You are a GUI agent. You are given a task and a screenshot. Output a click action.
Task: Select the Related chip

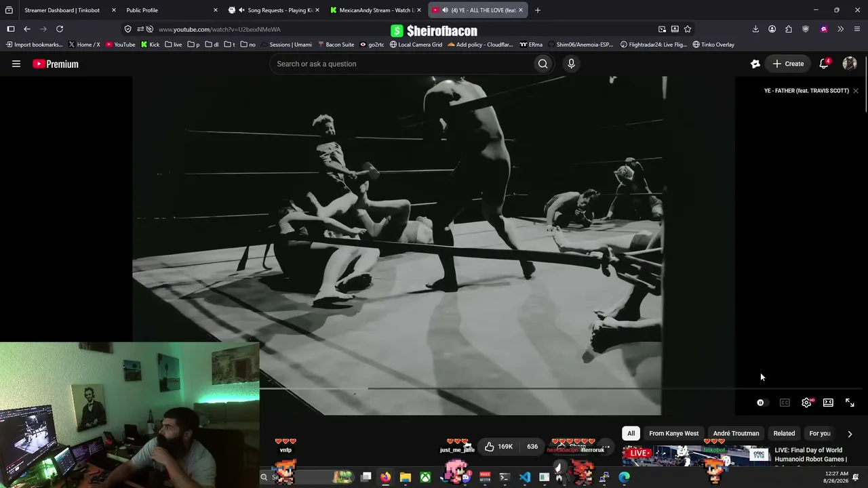pyautogui.click(x=784, y=434)
